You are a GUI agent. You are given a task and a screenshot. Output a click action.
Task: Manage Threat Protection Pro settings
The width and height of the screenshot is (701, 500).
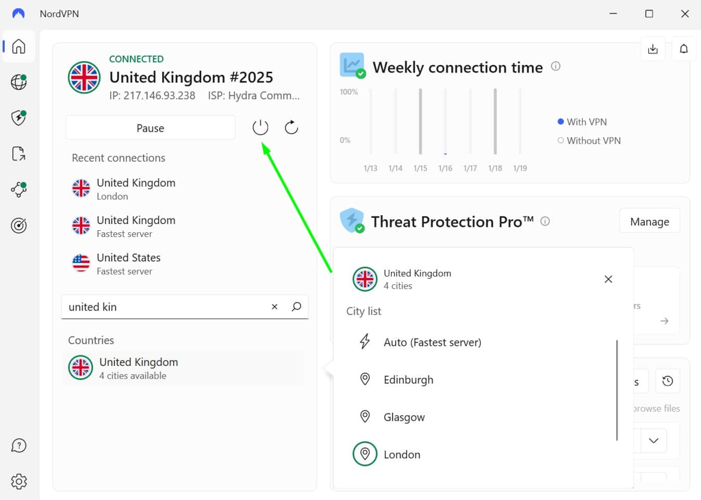pos(649,221)
